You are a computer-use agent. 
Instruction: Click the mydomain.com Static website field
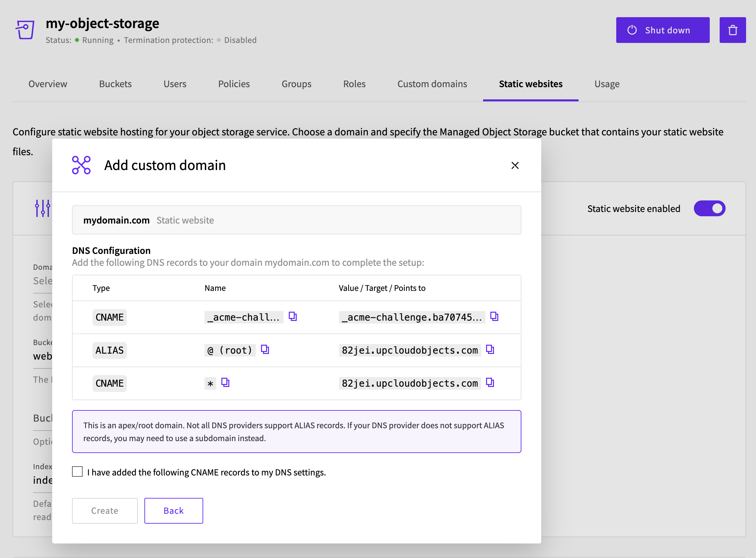pyautogui.click(x=296, y=220)
